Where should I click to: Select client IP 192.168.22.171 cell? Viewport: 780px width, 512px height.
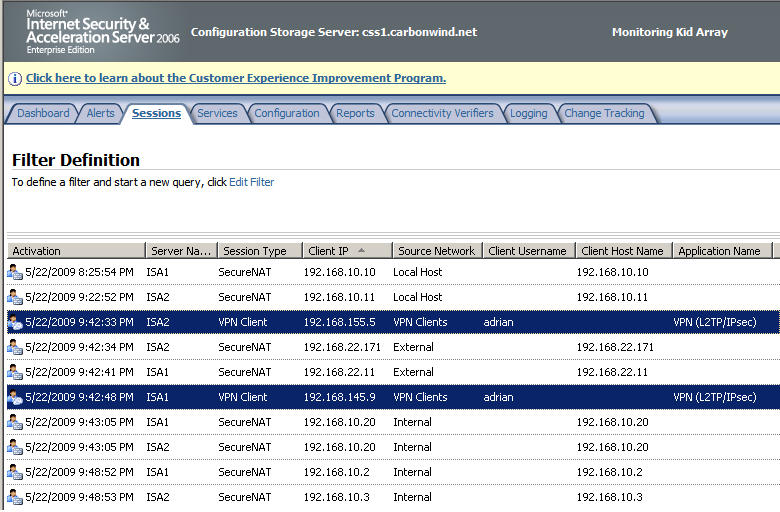coord(342,347)
